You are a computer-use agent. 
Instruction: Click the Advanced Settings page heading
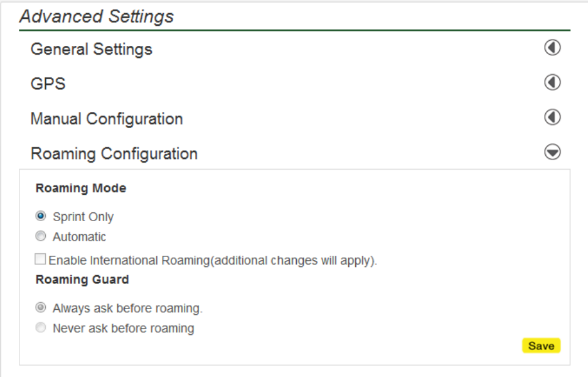[97, 16]
